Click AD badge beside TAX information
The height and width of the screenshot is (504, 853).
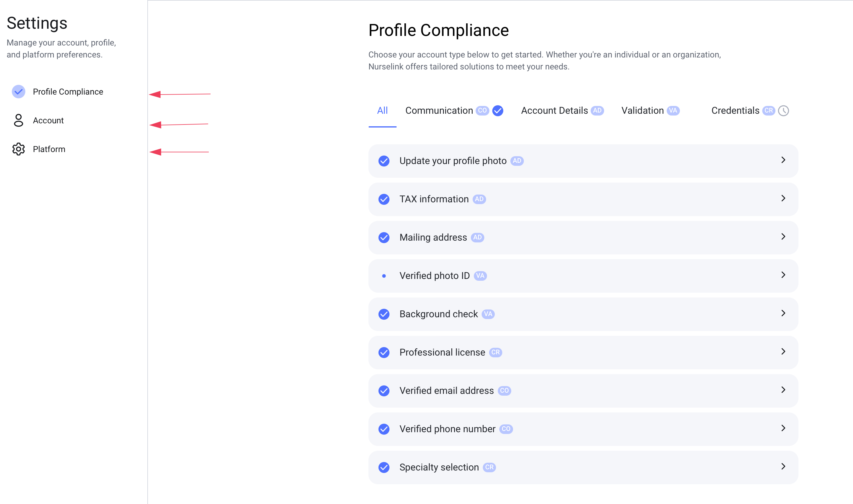(x=479, y=199)
